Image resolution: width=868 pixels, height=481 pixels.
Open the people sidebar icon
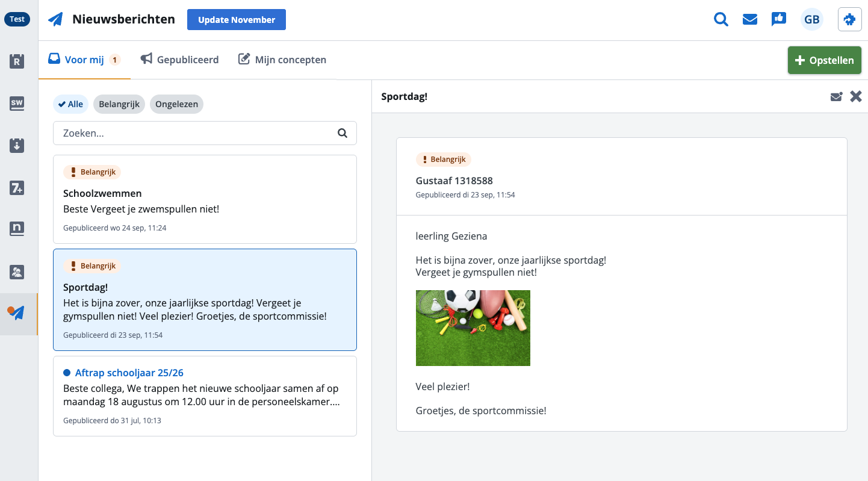pos(17,272)
